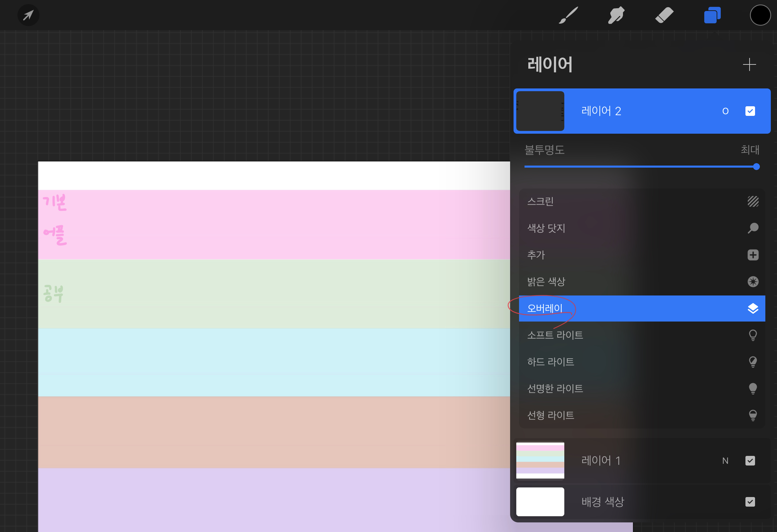Pick 밝은 색상 blend mode
The width and height of the screenshot is (777, 532).
click(x=546, y=281)
